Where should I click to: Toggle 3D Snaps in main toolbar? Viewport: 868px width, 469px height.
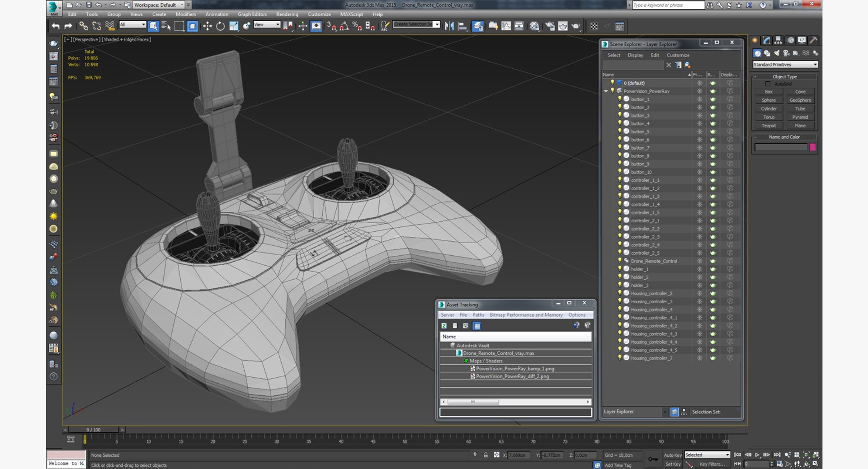click(x=331, y=26)
